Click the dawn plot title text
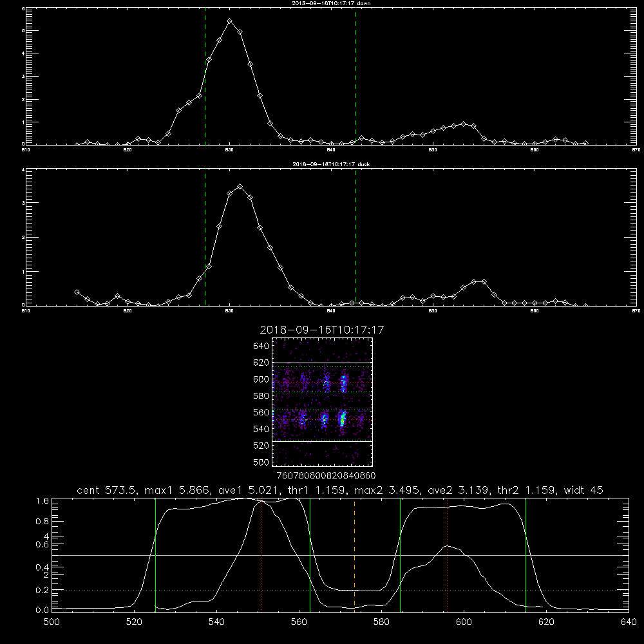This screenshot has height=644, width=644. pos(331,3)
